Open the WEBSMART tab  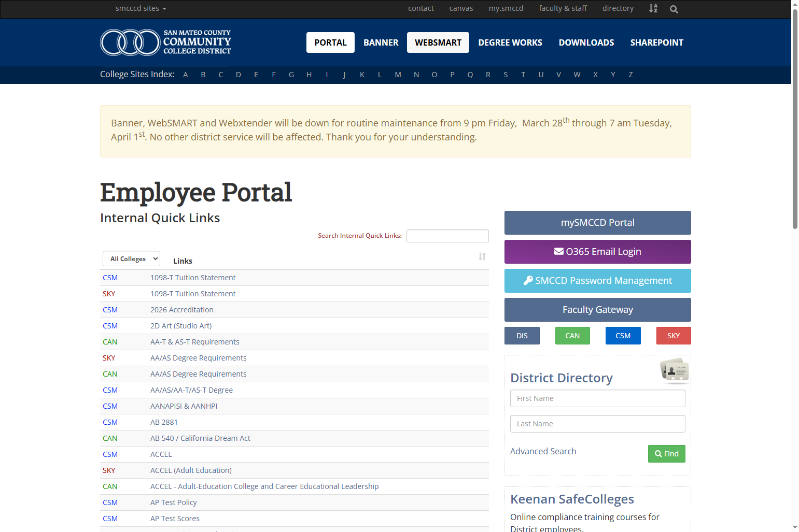[x=438, y=42]
